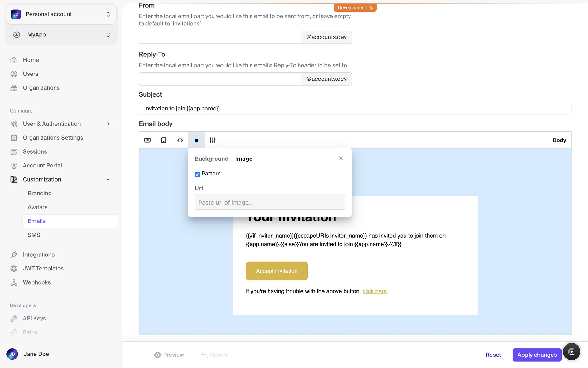The width and height of the screenshot is (588, 368).
Task: Open the code view icon
Action: click(180, 140)
